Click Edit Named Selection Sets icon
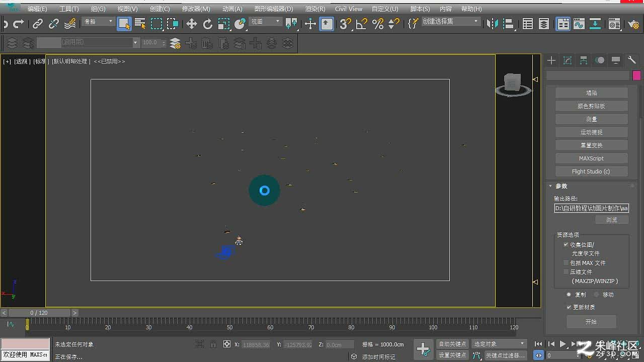Viewport: 644px width, 362px height. coord(413,24)
